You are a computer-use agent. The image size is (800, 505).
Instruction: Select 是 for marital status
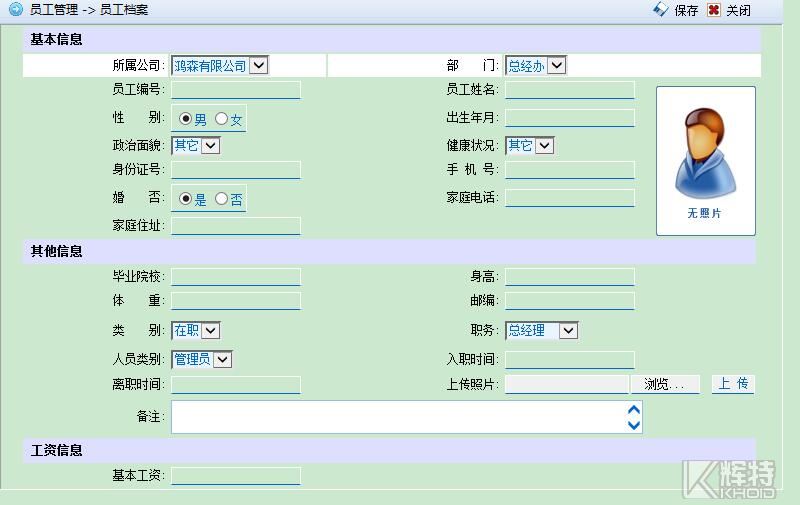click(185, 199)
